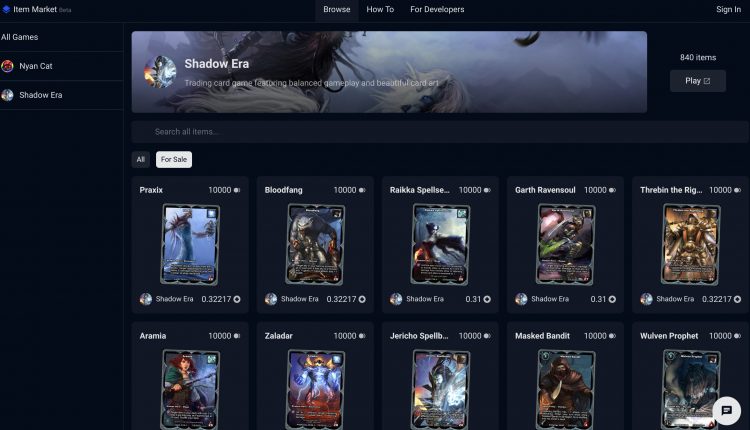Open the How To page
Image resolution: width=750 pixels, height=430 pixels.
(x=380, y=10)
